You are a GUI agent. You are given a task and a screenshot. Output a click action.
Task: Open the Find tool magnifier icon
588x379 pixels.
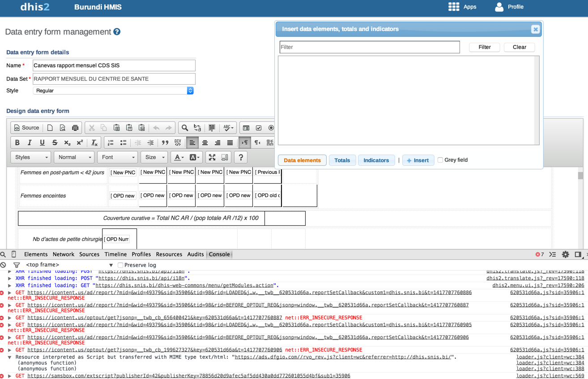click(x=184, y=128)
